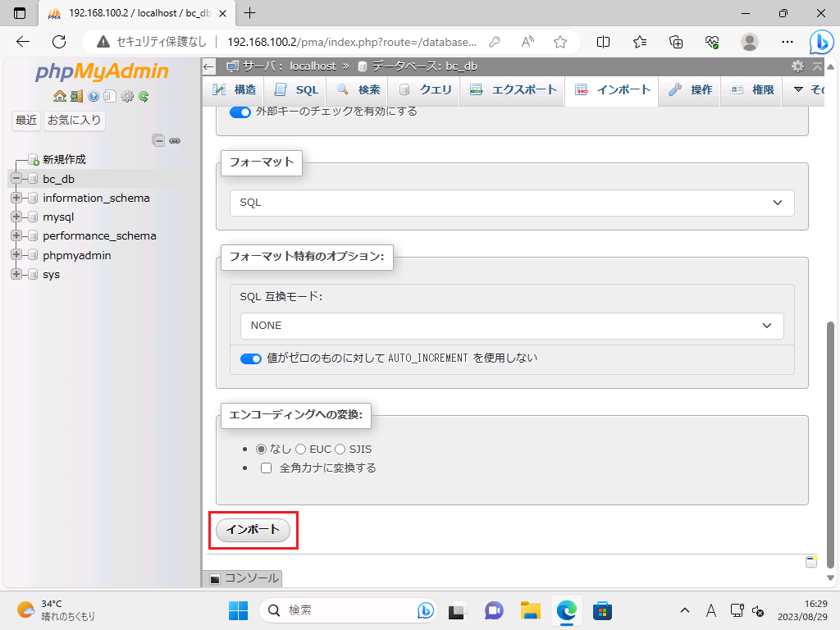Click the link-with-main-panel chain icon

coord(175,140)
